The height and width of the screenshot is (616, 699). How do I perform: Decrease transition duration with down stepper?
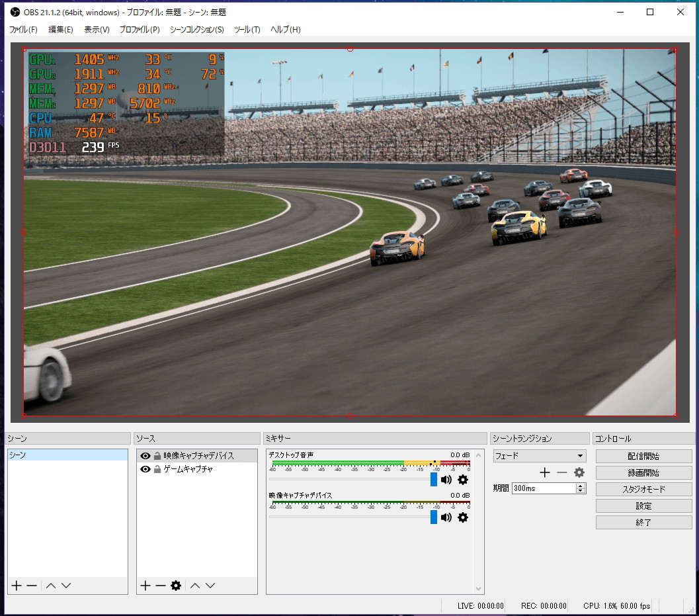581,491
